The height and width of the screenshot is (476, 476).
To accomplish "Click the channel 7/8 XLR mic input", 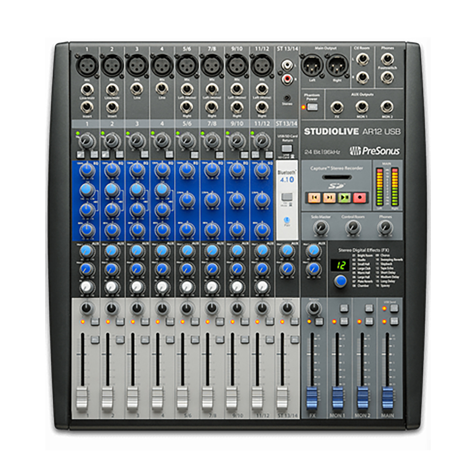I will 212,65.
